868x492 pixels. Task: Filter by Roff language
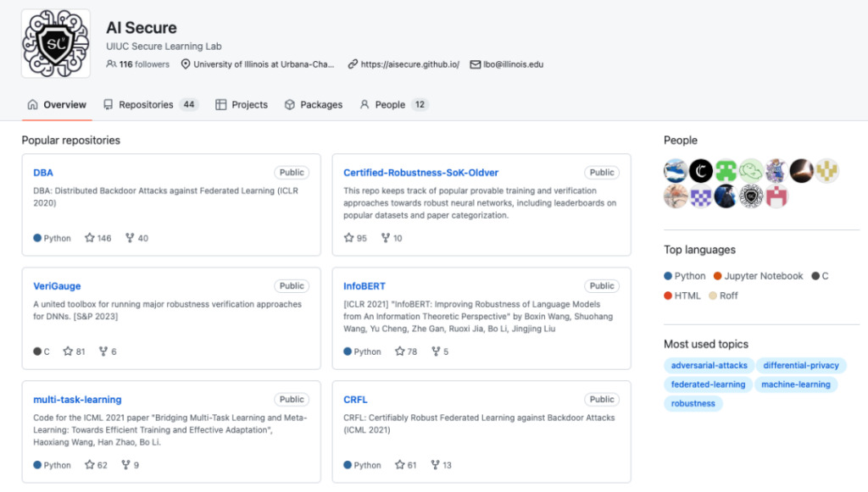(x=724, y=296)
